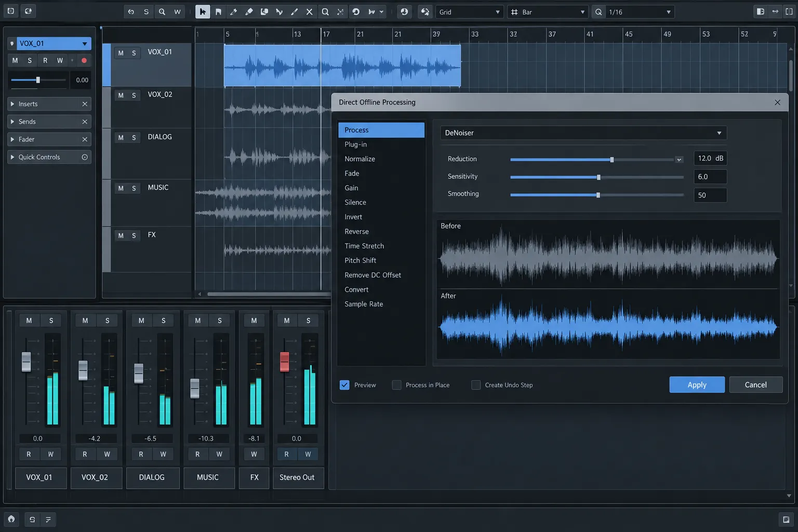This screenshot has height=532, width=798.
Task: Click the left zone layout icon at top right
Action: click(x=760, y=11)
